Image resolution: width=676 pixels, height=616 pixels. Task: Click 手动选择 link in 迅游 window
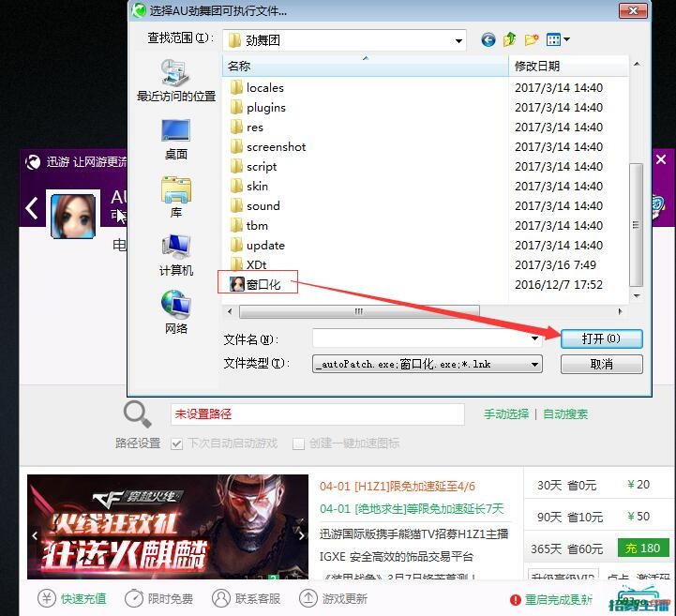pos(506,414)
